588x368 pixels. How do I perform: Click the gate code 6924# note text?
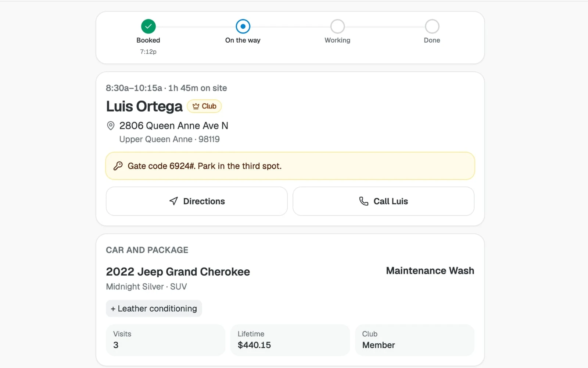pyautogui.click(x=205, y=166)
